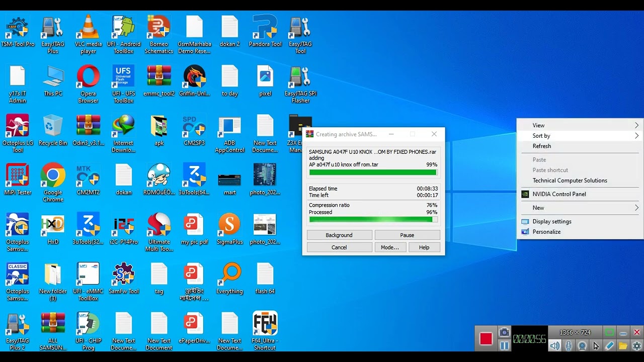Select the recorder pencil drawing tool
This screenshot has height=362, width=644.
pyautogui.click(x=609, y=346)
